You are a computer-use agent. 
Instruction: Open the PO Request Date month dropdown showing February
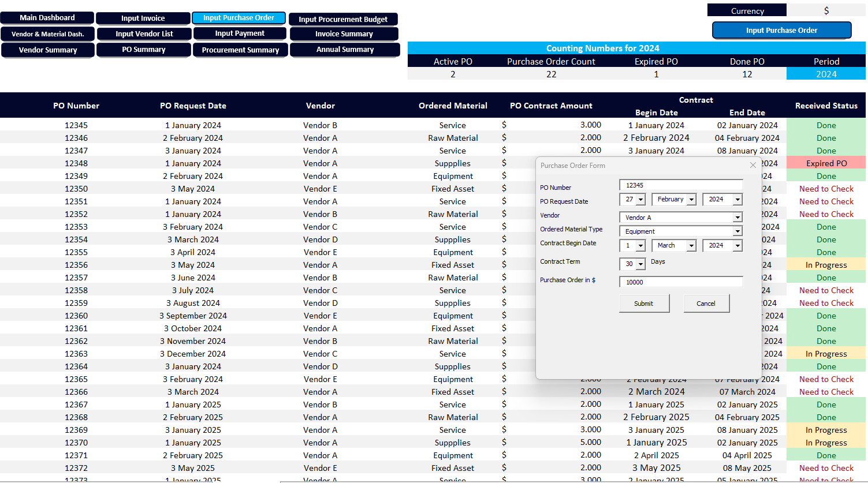tap(691, 200)
